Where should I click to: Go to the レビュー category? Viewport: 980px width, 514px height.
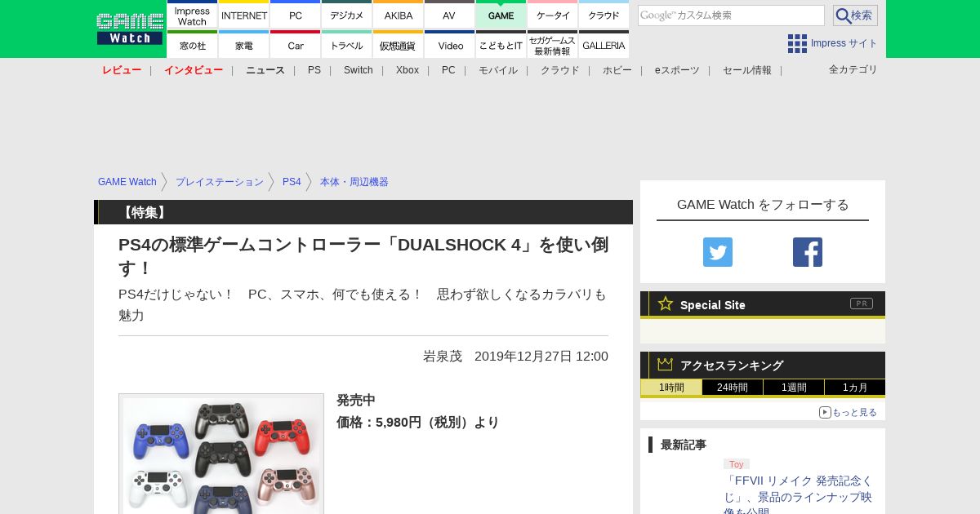pos(122,70)
